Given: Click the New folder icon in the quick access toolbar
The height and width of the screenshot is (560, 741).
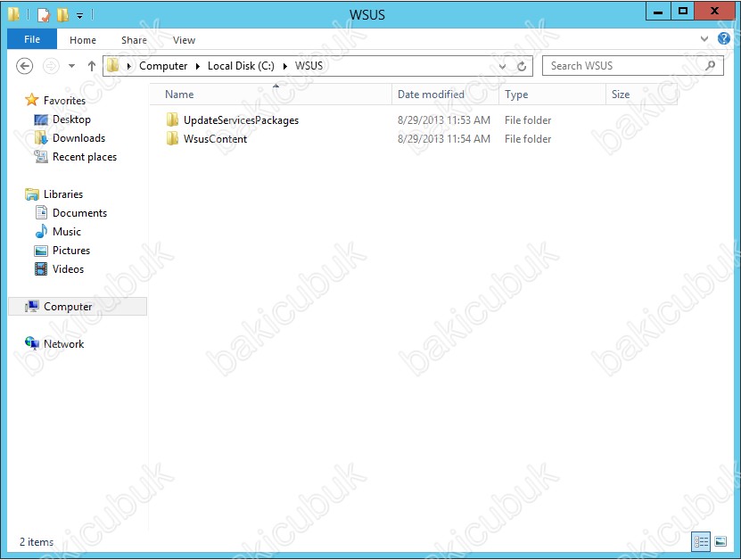Looking at the screenshot, I should (62, 15).
